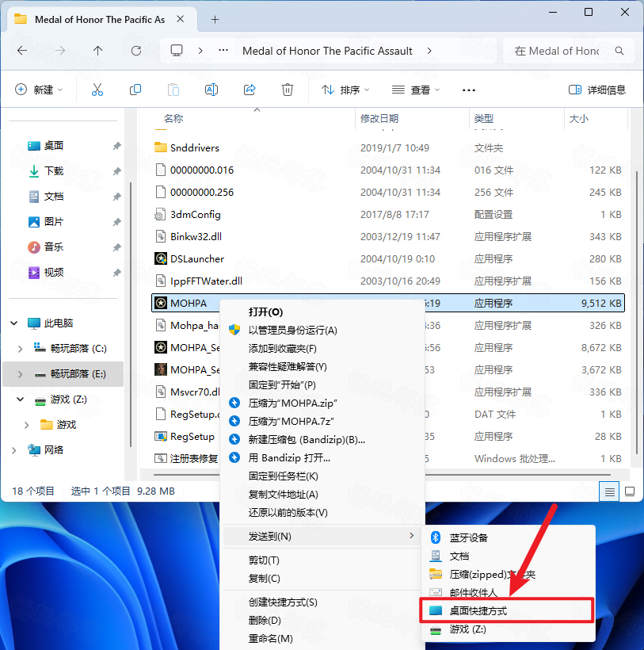
Task: Toggle the 详细信息 details pane
Action: coord(596,90)
